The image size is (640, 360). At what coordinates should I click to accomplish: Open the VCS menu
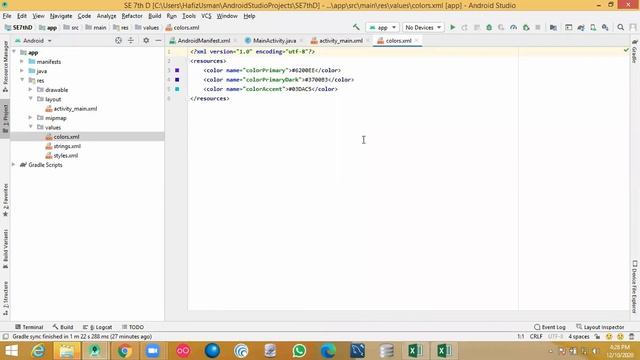(206, 16)
